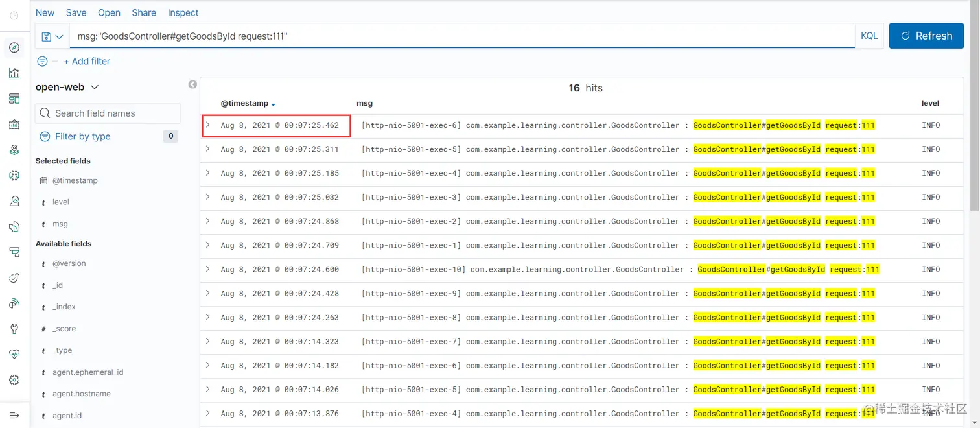
Task: Open SIEM icon in sidebar
Action: [x=14, y=303]
